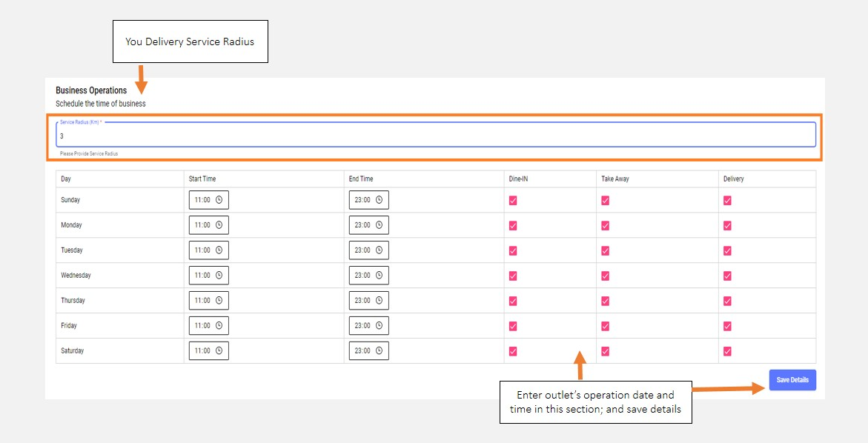Select Thursday's end time field

click(362, 301)
